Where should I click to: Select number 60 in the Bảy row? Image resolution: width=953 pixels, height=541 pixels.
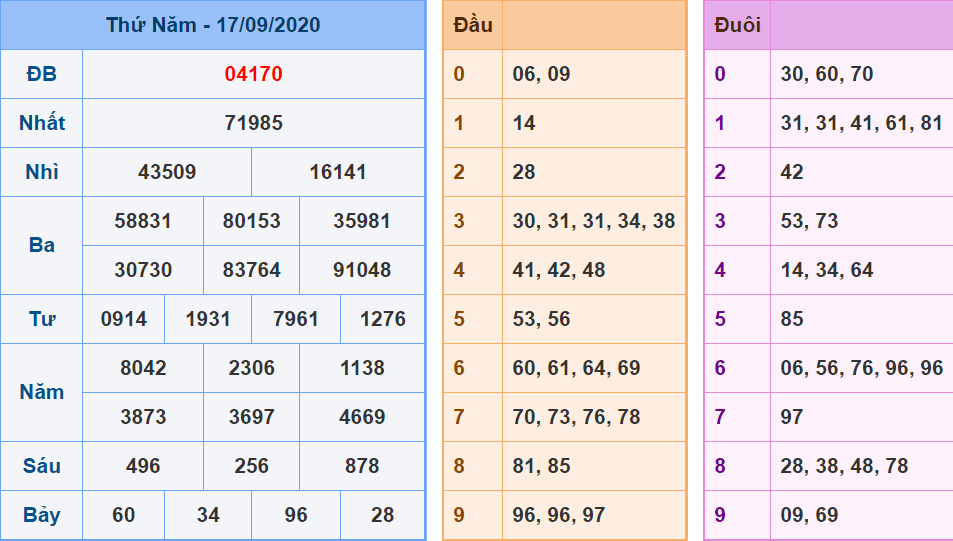point(124,515)
